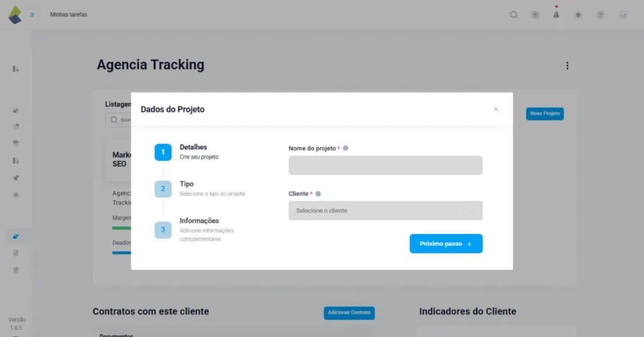The image size is (644, 337).
Task: Click the plus icon in the top bar
Action: tap(535, 15)
